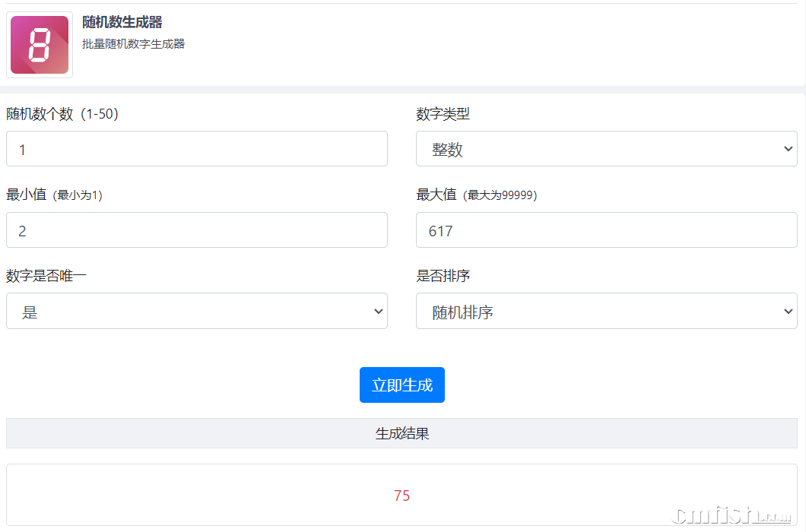Click the 数字类型 label
Screen dimensions: 806x532
443,114
